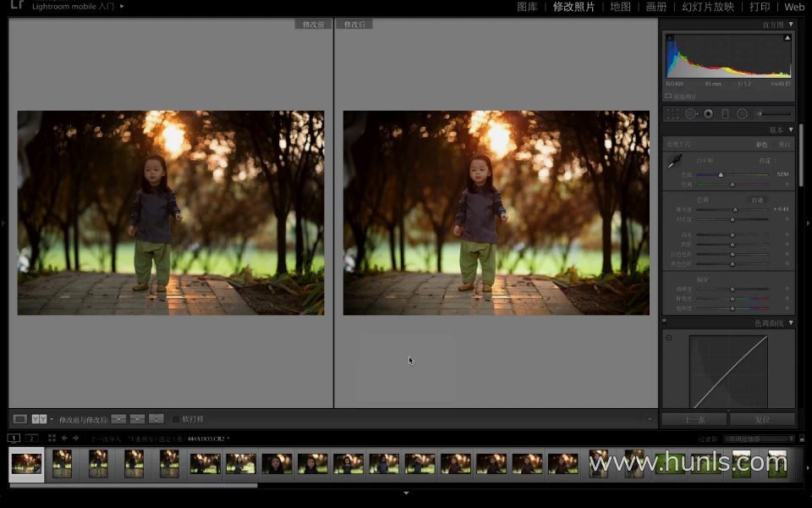Image resolution: width=812 pixels, height=508 pixels.
Task: Click the Previous (上一张) button
Action: (x=694, y=419)
